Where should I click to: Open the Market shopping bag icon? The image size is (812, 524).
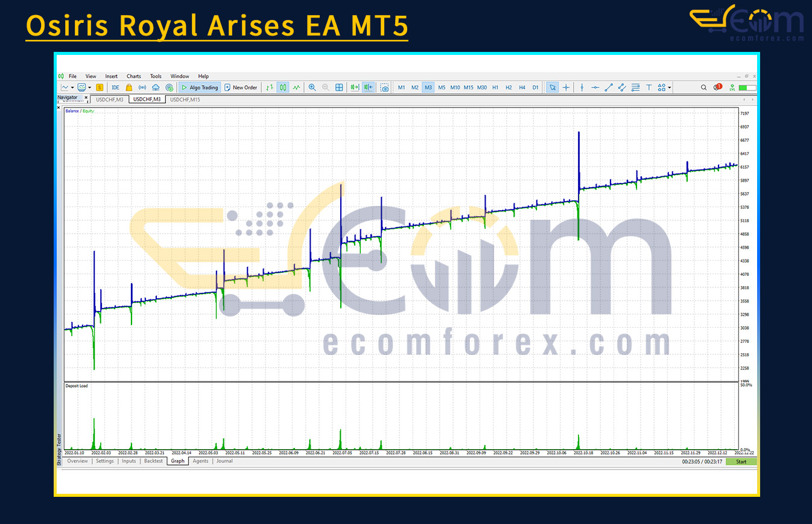(x=128, y=88)
